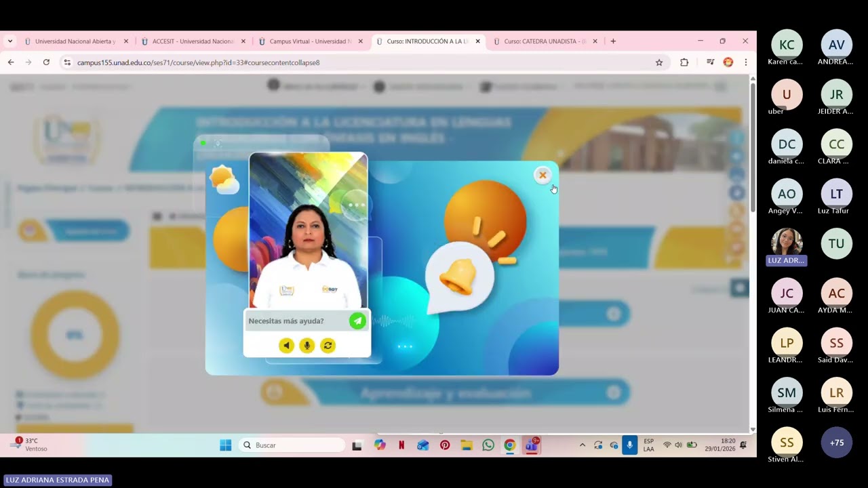Click the yellow speaker button in chatbot
This screenshot has height=488, width=868.
[286, 346]
